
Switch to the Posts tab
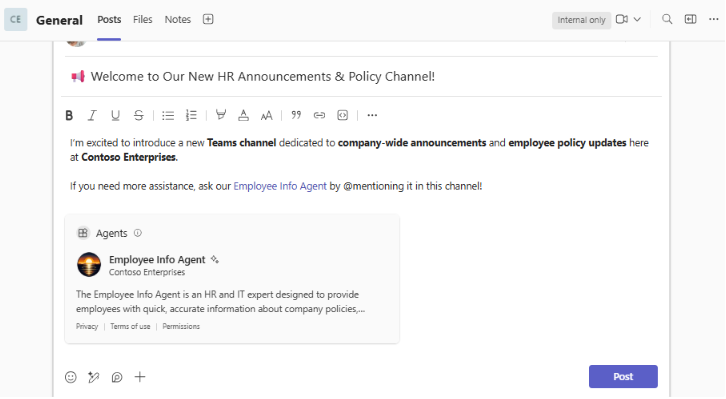coord(109,19)
